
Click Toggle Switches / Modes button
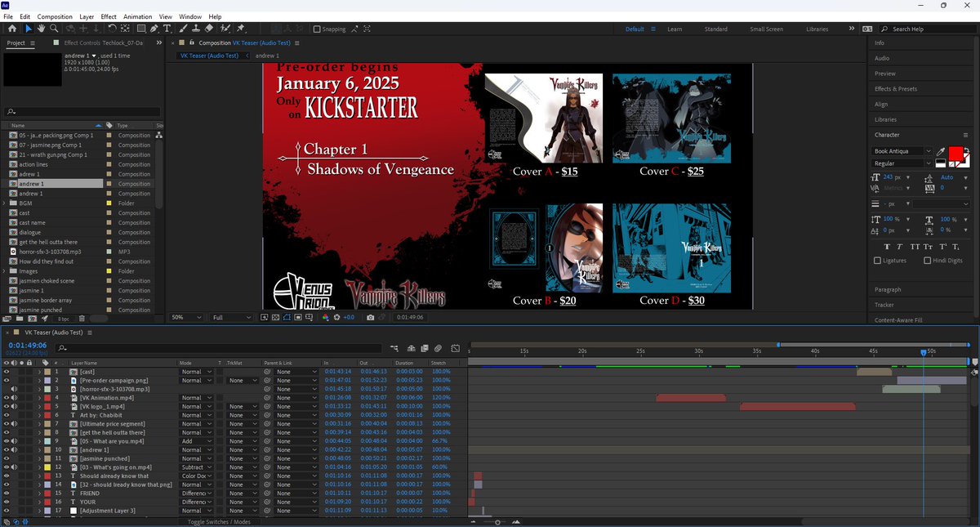point(220,521)
